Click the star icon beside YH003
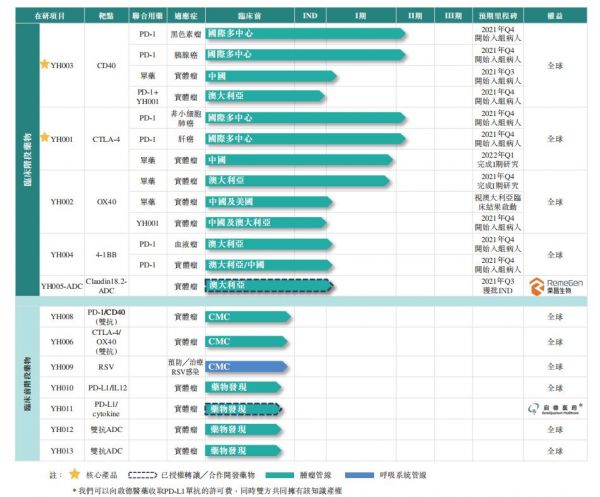This screenshot has height=497, width=600. (x=44, y=64)
